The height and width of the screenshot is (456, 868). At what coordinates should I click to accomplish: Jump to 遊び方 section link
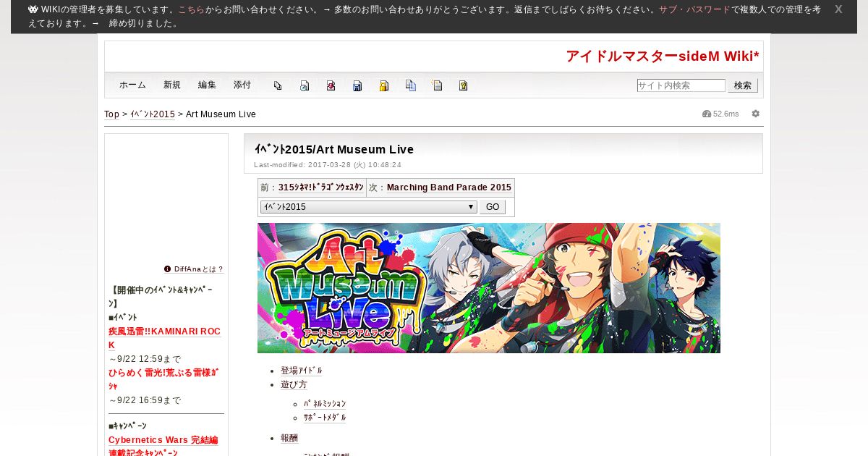click(294, 385)
